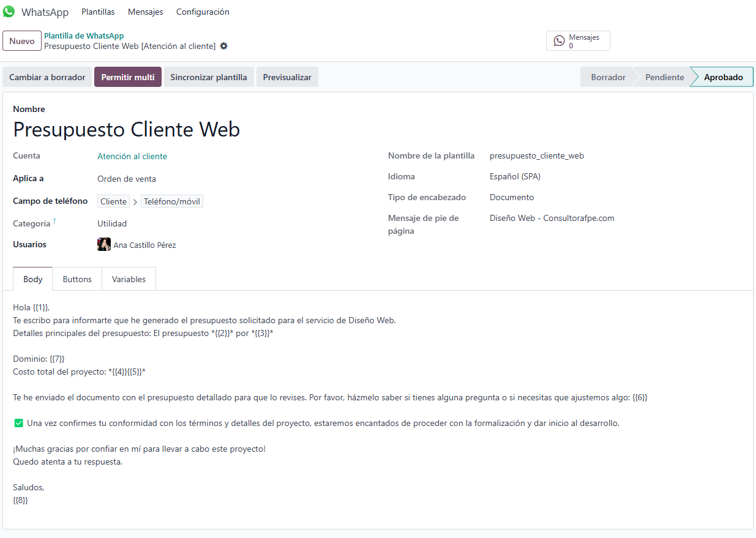Image resolution: width=756 pixels, height=538 pixels.
Task: Open the Configuración menu
Action: tap(203, 12)
